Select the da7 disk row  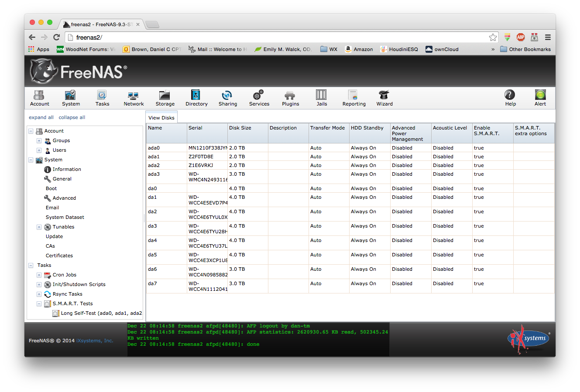click(x=350, y=286)
